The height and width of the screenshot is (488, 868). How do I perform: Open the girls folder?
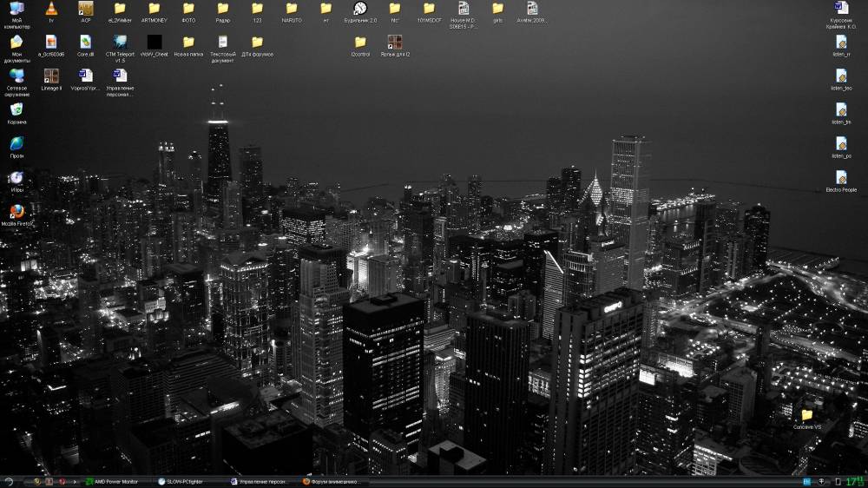pos(497,9)
